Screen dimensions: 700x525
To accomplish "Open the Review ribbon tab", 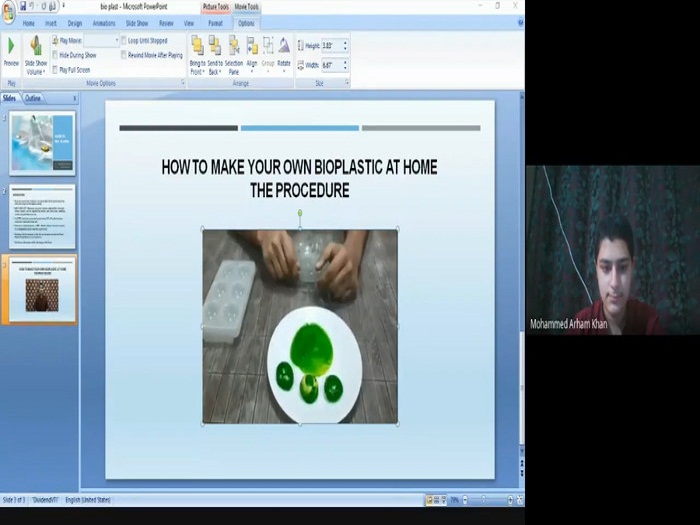I will [166, 23].
